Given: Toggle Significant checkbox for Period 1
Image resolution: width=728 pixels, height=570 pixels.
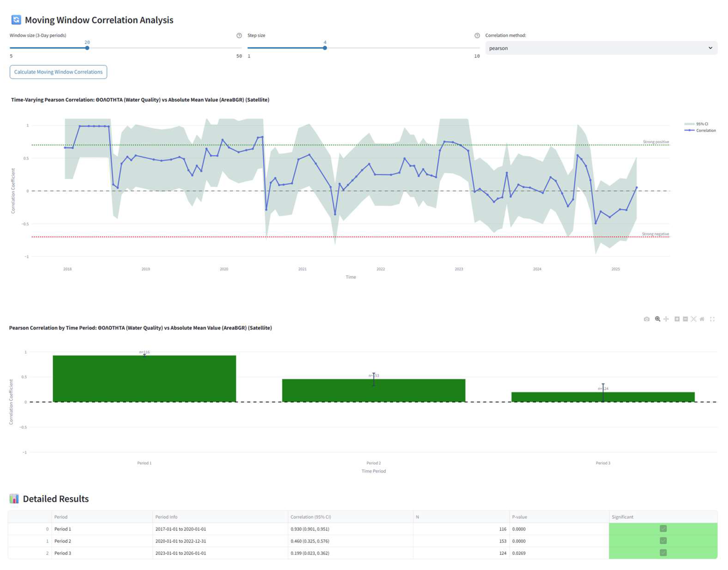Looking at the screenshot, I should point(663,529).
